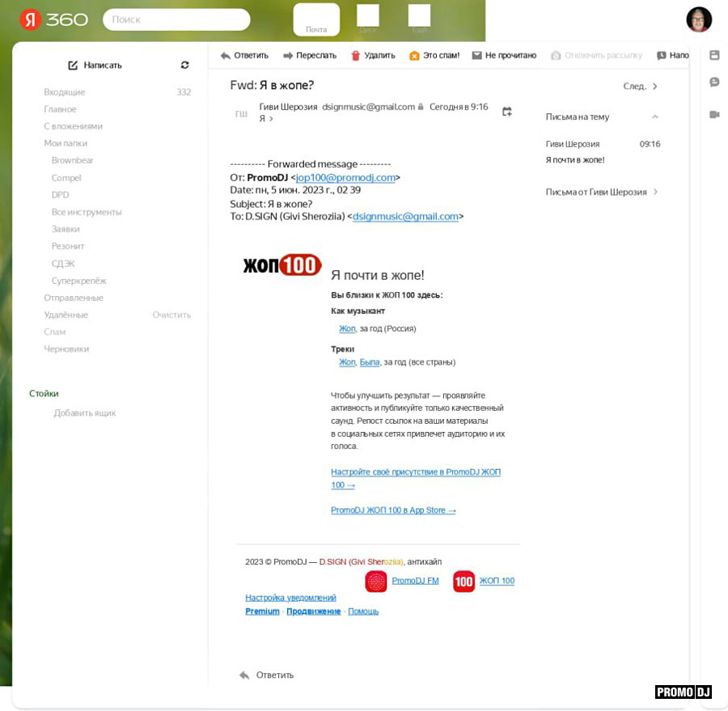
Task: Open the video call icon in right sidebar
Action: [714, 115]
